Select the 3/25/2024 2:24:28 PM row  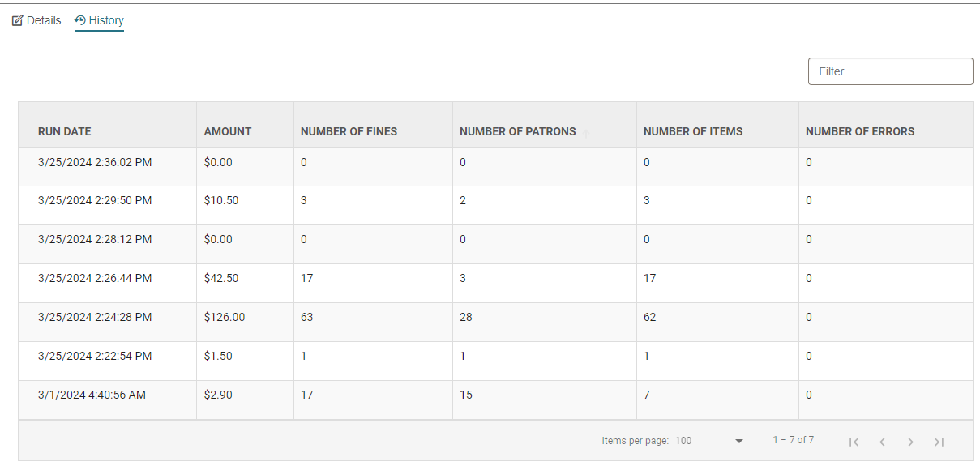point(495,318)
